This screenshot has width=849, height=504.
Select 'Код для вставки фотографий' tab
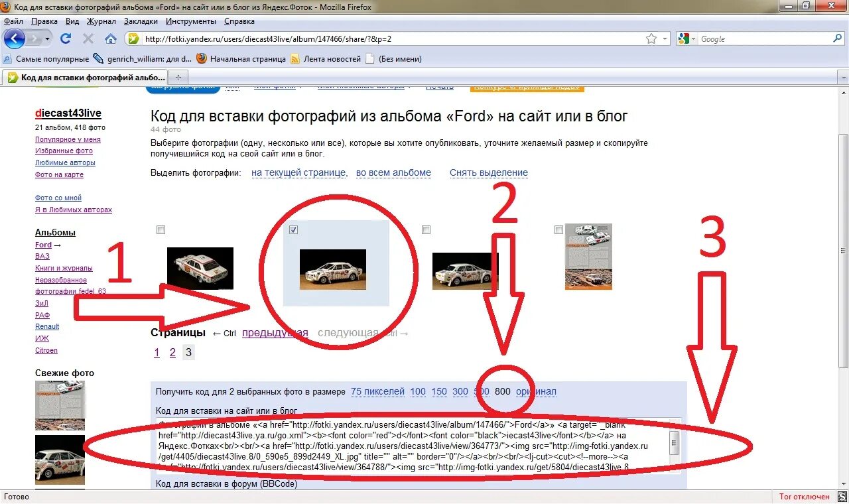(x=85, y=78)
